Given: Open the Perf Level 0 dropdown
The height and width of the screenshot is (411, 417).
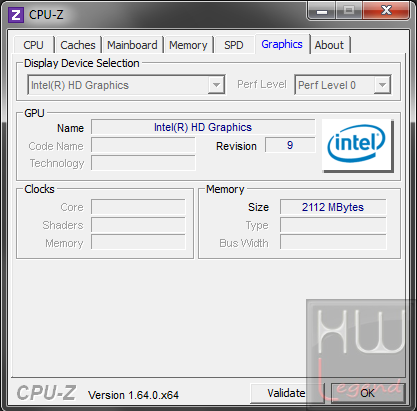Looking at the screenshot, I should pyautogui.click(x=343, y=85).
